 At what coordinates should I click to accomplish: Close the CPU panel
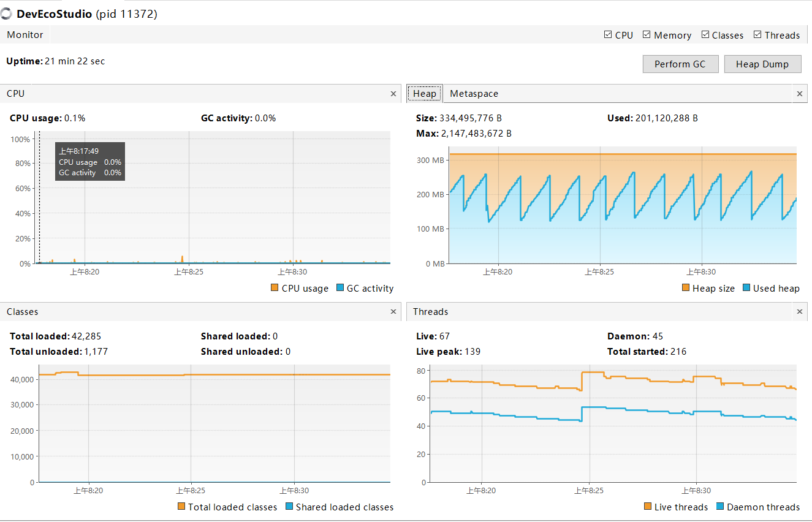pyautogui.click(x=393, y=94)
